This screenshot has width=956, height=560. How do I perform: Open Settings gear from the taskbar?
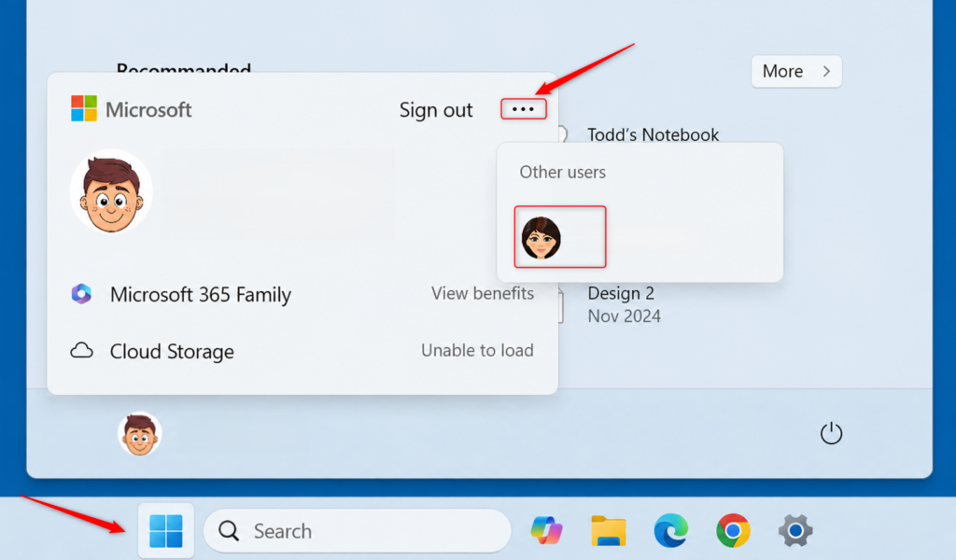pyautogui.click(x=795, y=530)
